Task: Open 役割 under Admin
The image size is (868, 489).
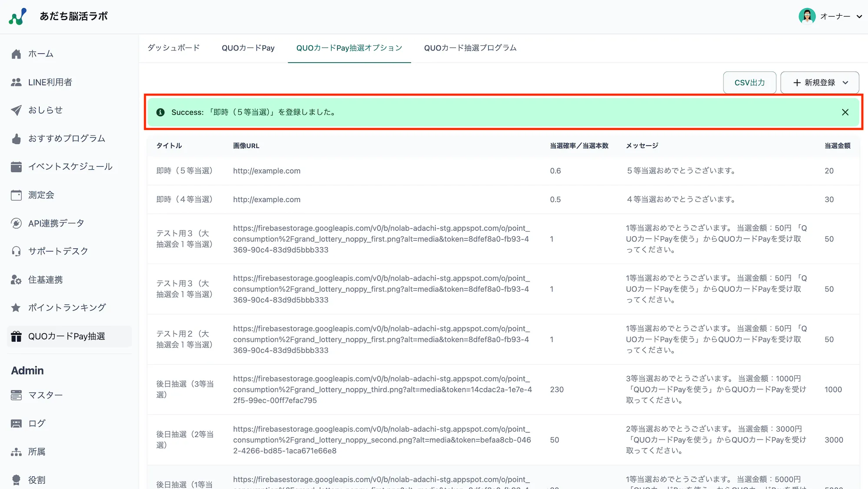Action: click(x=69, y=480)
